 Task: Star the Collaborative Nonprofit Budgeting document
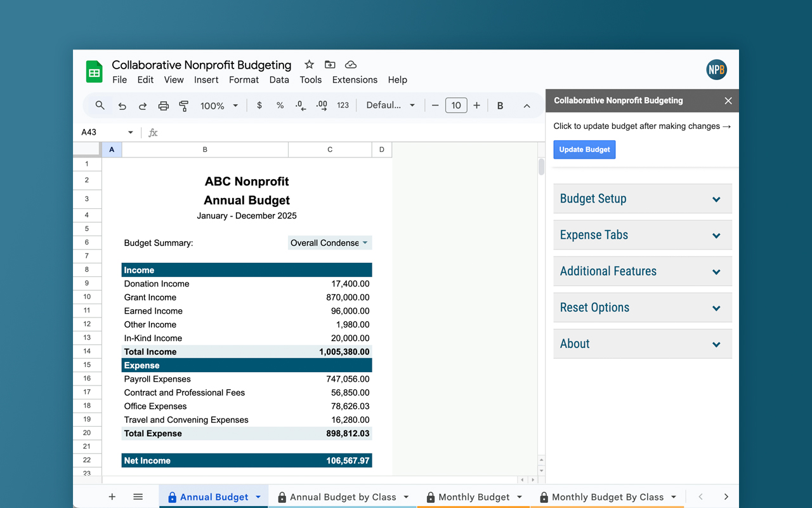309,65
